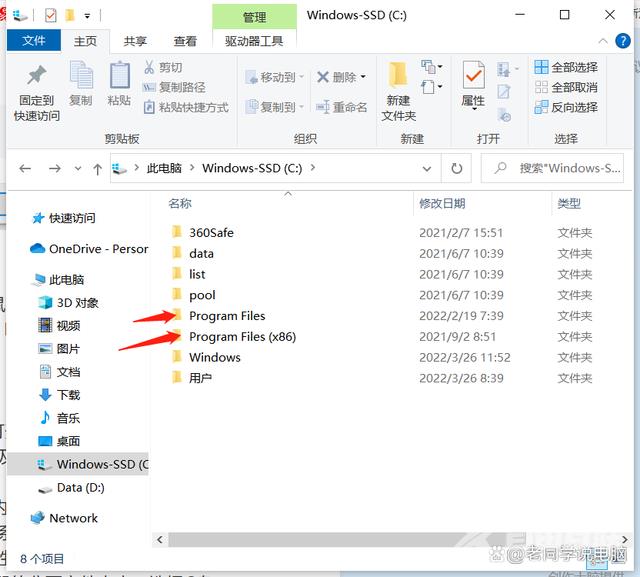
Task: Select the pool folder
Action: coord(202,295)
